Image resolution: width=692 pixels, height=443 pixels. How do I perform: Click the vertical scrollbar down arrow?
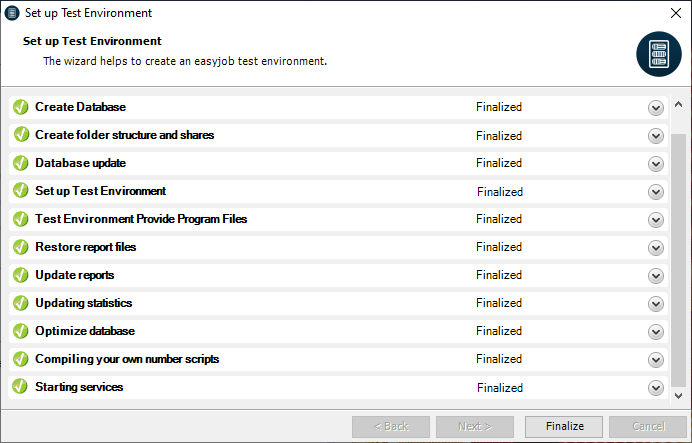[679, 395]
